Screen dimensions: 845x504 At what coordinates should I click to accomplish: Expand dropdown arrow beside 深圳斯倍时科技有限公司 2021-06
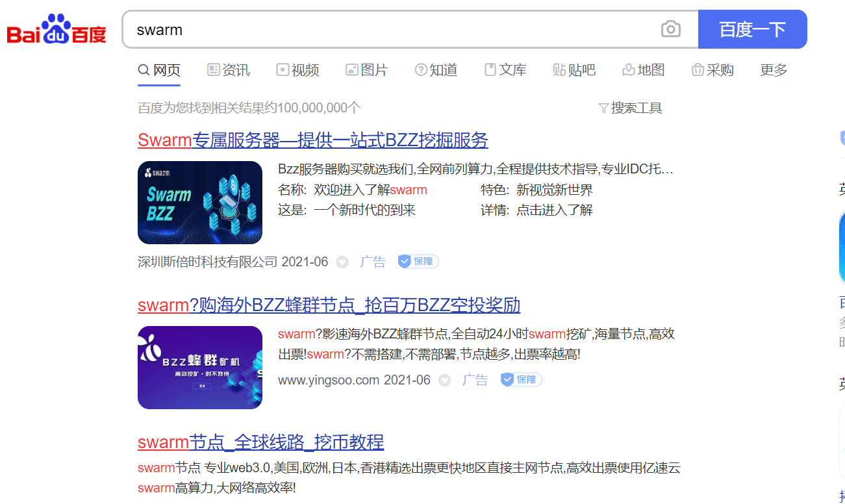point(342,262)
